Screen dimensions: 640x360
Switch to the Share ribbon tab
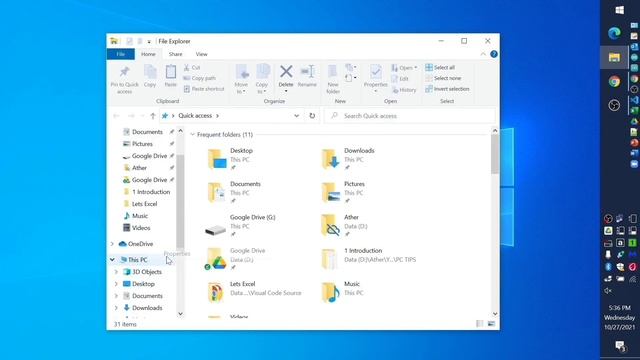tap(176, 54)
